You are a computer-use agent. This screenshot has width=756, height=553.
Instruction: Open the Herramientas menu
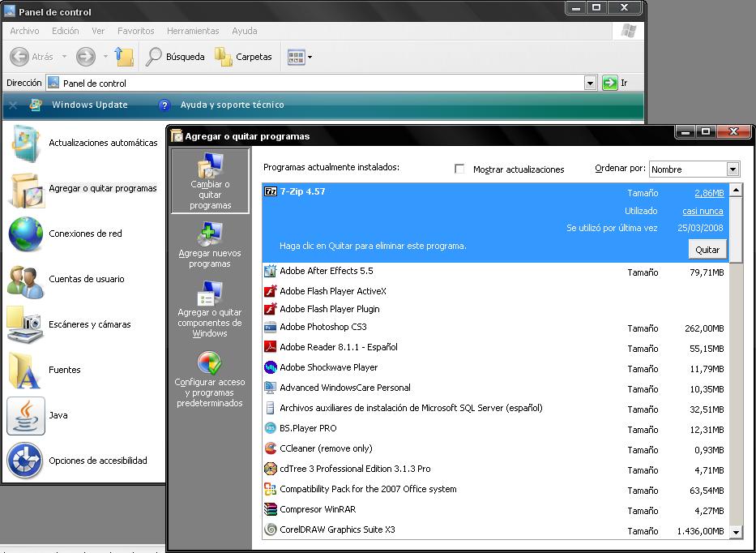[193, 31]
